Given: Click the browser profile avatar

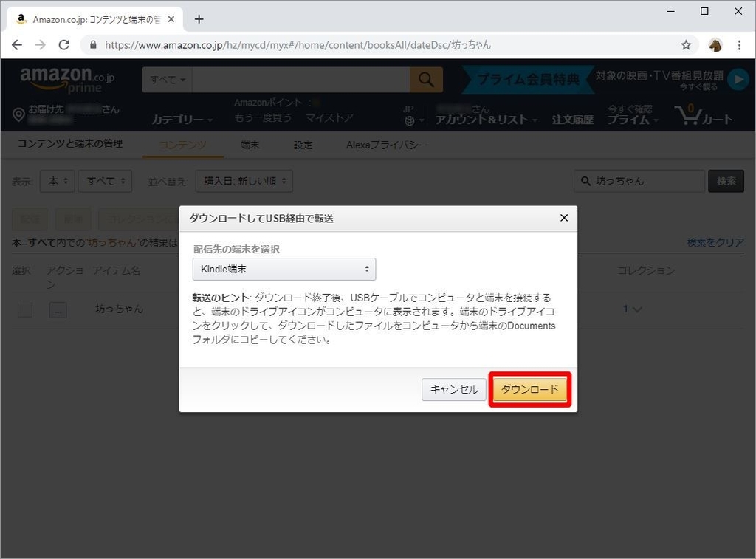Looking at the screenshot, I should (715, 44).
